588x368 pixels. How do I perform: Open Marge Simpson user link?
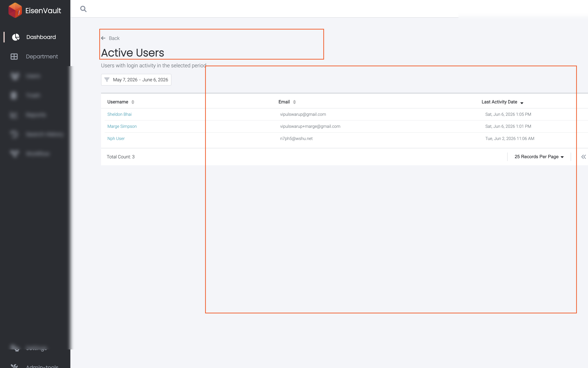pyautogui.click(x=122, y=126)
